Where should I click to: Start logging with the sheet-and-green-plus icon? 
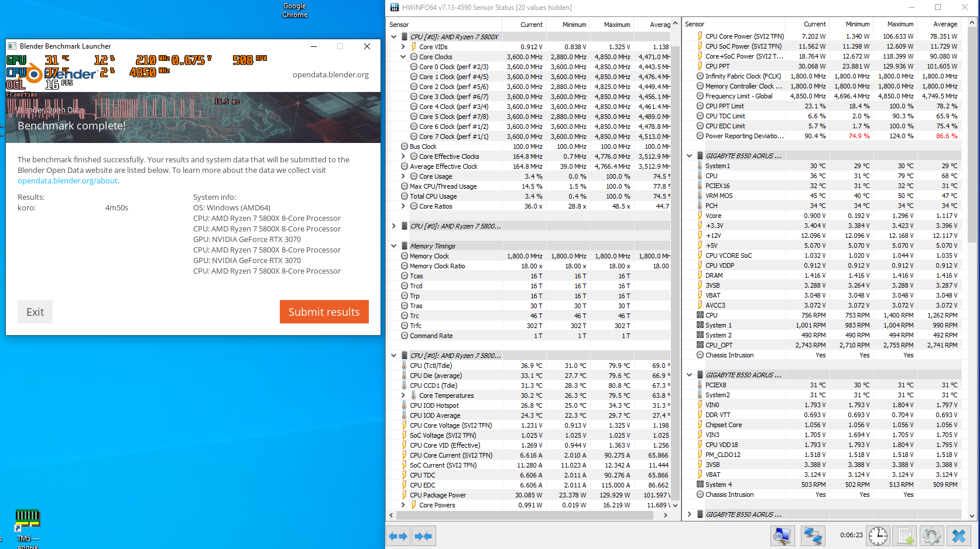[x=904, y=536]
